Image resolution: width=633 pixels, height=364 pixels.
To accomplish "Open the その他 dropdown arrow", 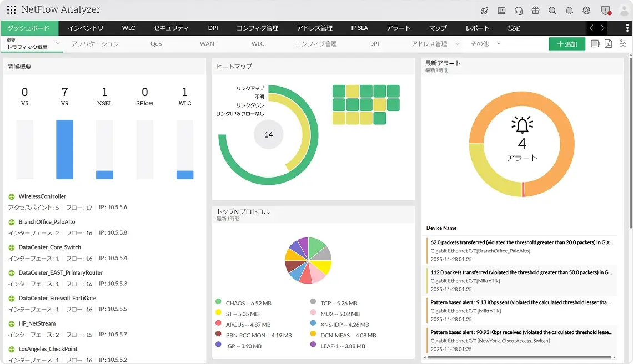I will (x=499, y=44).
